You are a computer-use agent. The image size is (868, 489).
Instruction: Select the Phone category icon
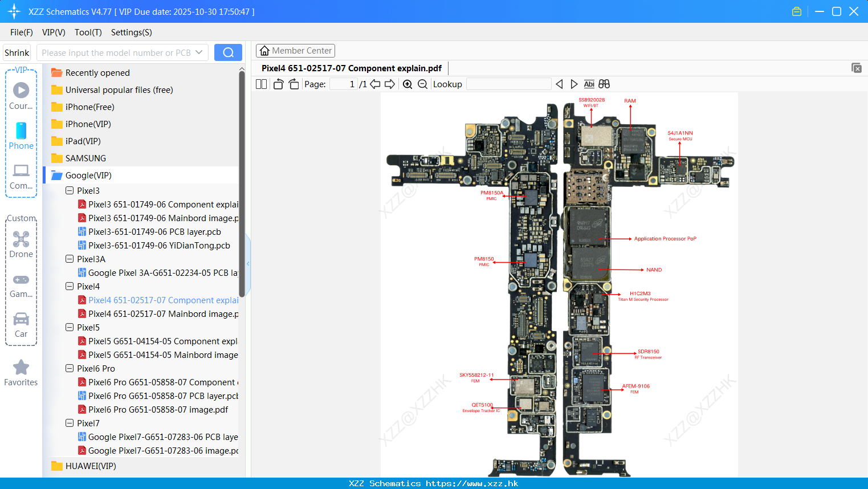pos(21,136)
